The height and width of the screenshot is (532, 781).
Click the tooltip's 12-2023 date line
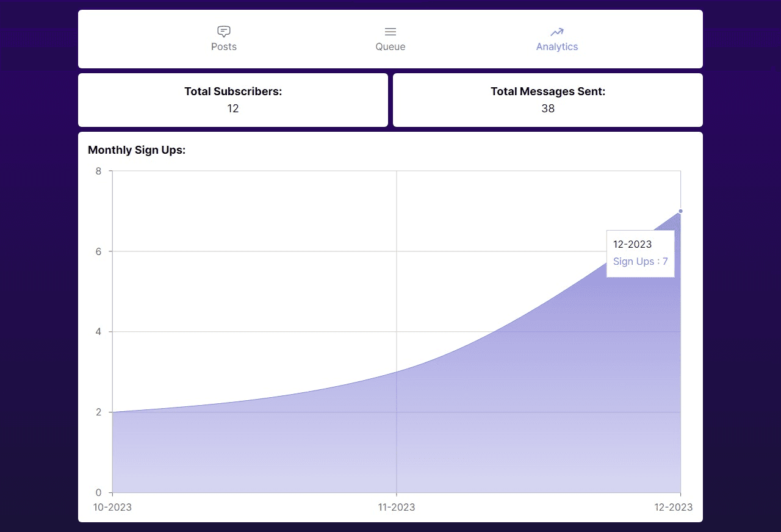(x=633, y=245)
